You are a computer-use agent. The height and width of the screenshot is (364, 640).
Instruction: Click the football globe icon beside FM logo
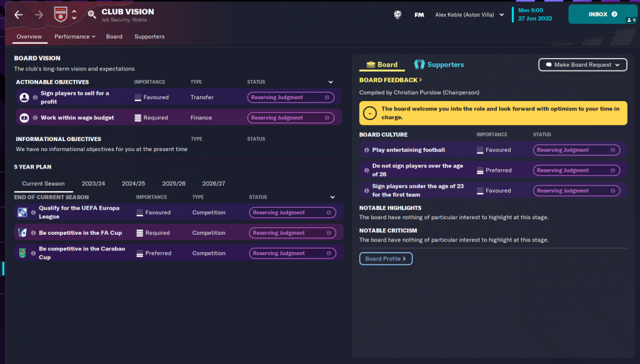pos(397,14)
